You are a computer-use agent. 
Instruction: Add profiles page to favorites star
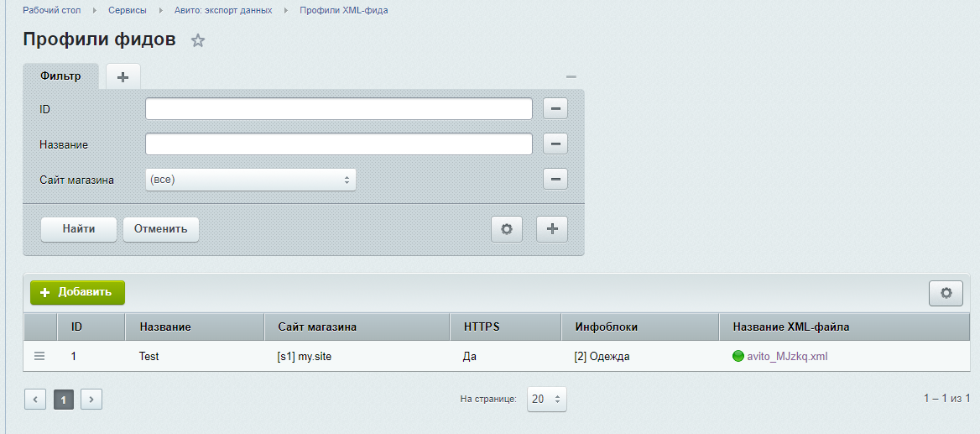click(198, 40)
